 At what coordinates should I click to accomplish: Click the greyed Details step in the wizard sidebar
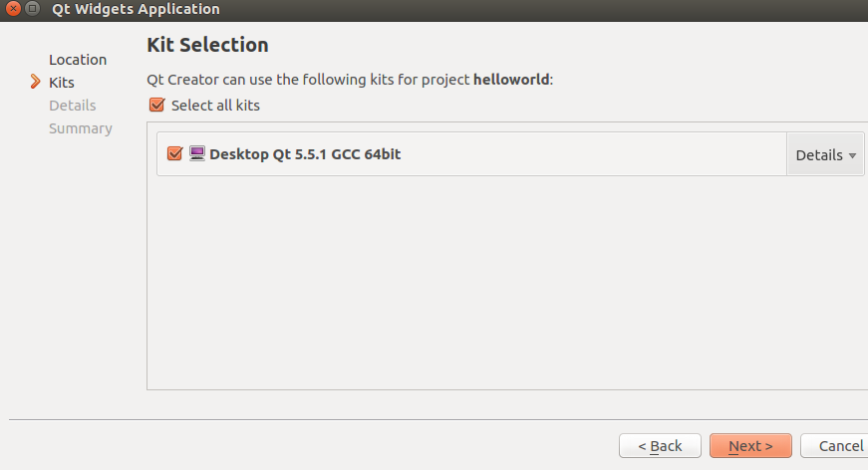pyautogui.click(x=73, y=106)
